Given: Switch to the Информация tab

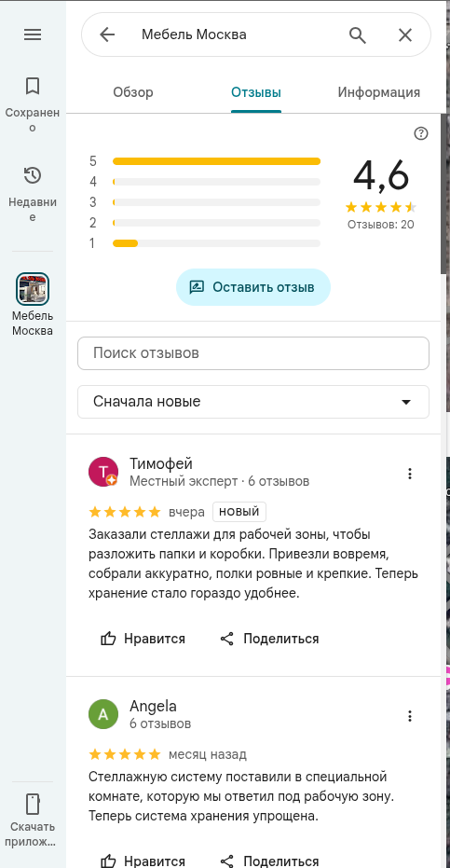Looking at the screenshot, I should click(379, 92).
